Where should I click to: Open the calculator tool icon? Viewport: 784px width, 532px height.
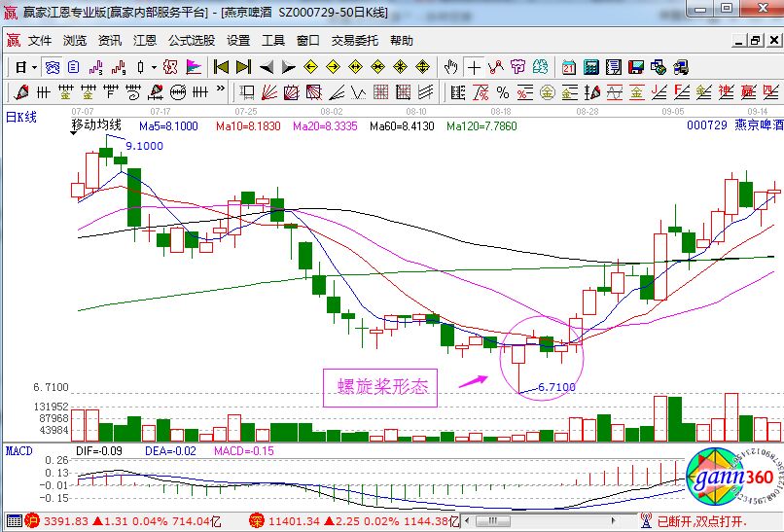[x=589, y=67]
